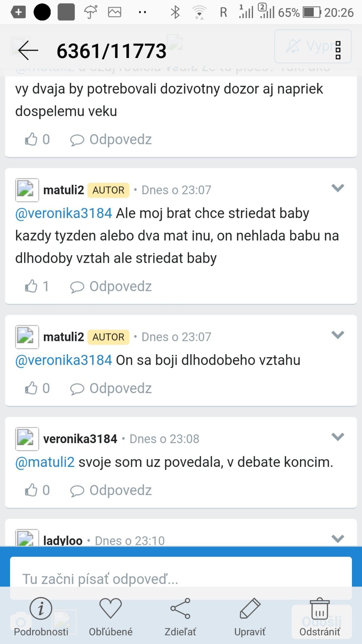The width and height of the screenshot is (362, 644).
Task: Reply to veronika3184's comment via Odpovedz
Action: click(x=111, y=490)
